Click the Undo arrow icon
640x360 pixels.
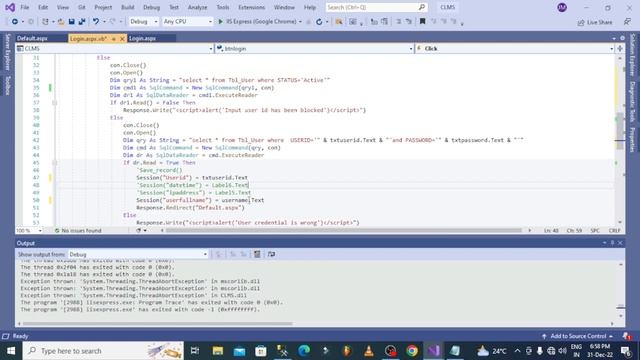point(96,22)
